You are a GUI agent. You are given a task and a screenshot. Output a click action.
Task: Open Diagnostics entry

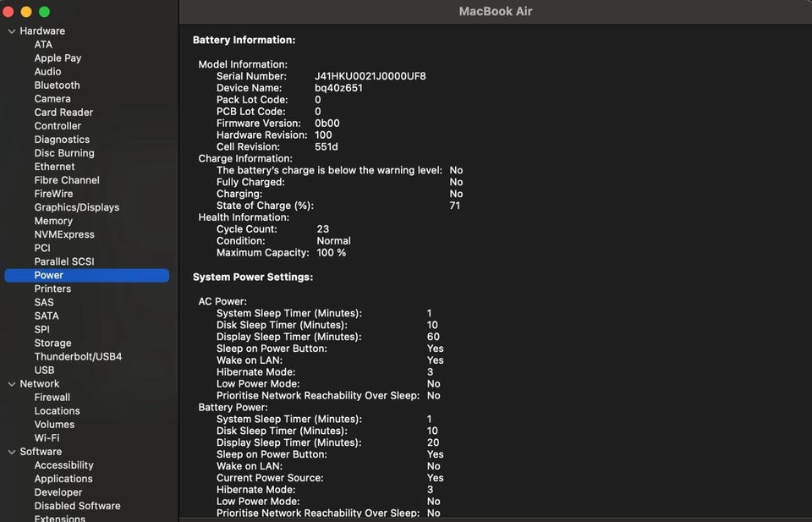point(62,140)
